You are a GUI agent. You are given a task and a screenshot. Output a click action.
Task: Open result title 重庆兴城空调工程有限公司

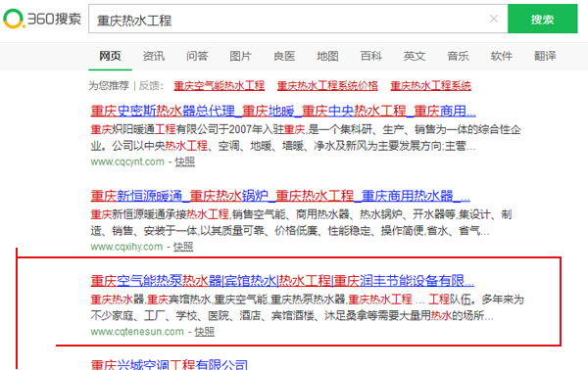[170, 364]
